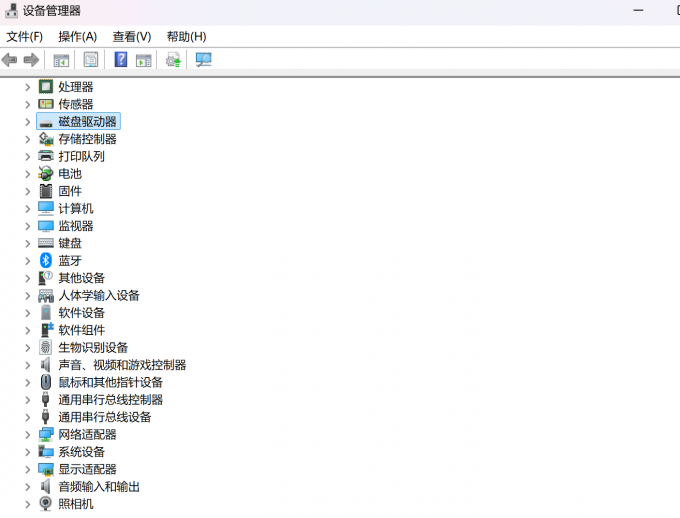Expand the 音频输入和输出 node chevron

[28, 487]
